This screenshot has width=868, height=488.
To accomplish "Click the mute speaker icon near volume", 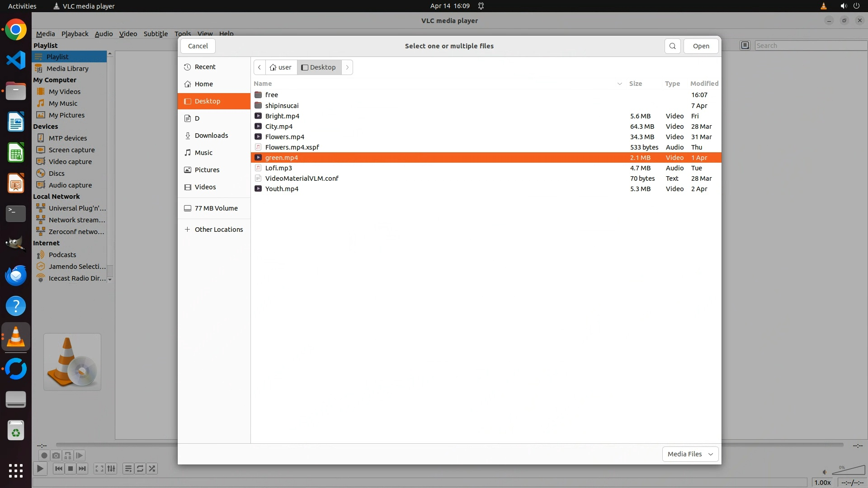I will [824, 472].
